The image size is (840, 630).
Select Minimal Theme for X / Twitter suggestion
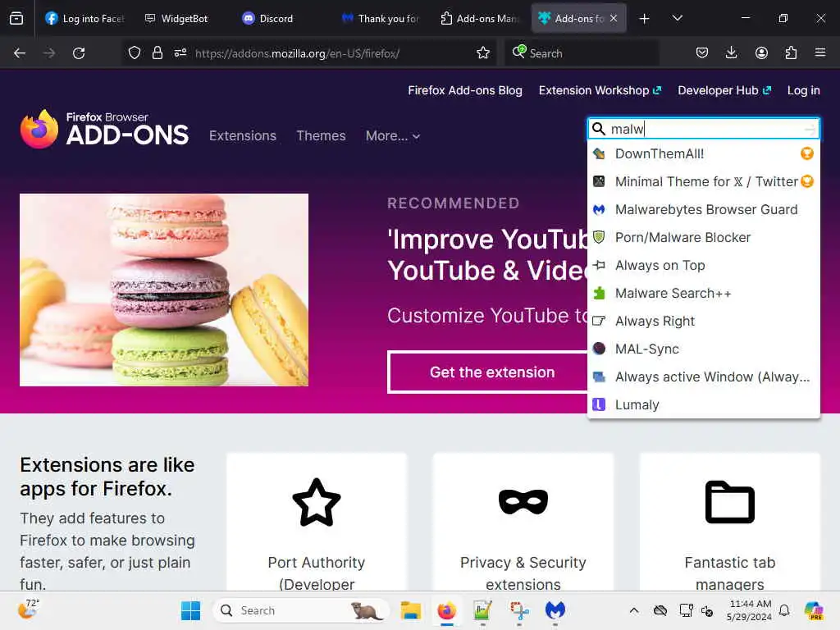tap(703, 181)
